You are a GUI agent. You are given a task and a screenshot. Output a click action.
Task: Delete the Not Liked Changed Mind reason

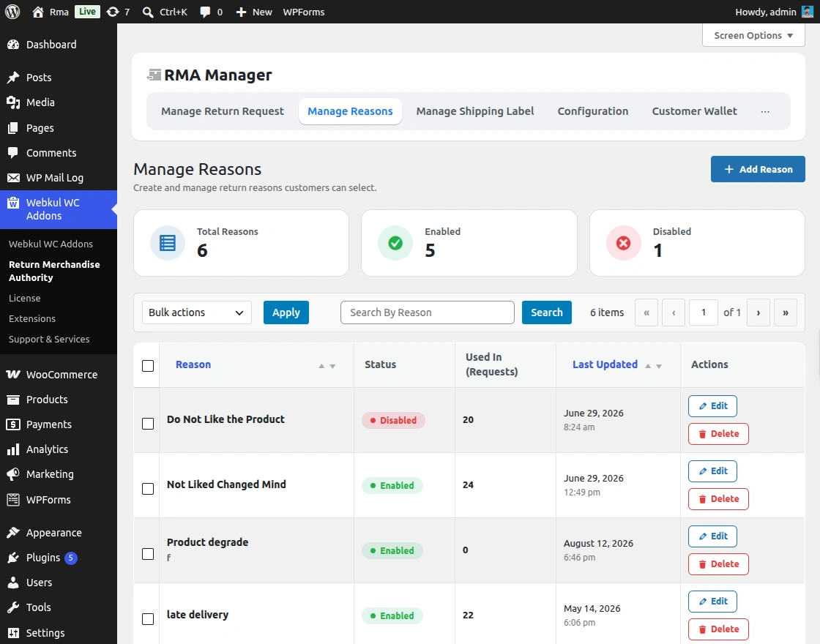tap(718, 499)
